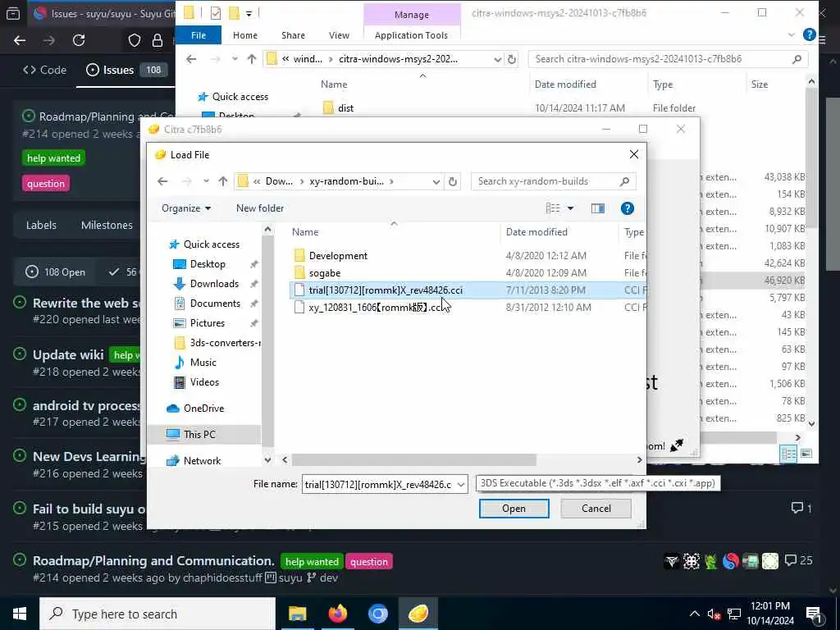Go back in Load File dialog

pos(163,181)
